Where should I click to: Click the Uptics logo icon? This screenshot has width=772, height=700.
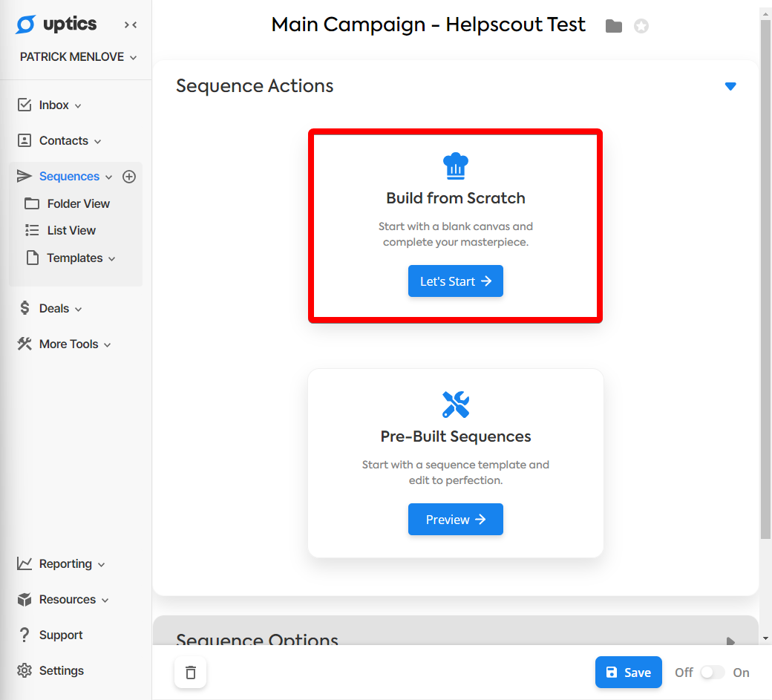pyautogui.click(x=25, y=24)
